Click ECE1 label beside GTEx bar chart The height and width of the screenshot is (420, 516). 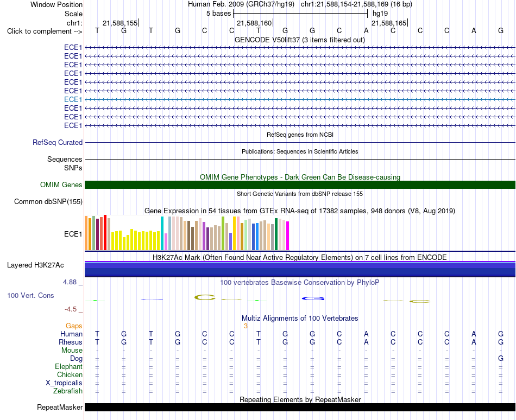pos(73,234)
